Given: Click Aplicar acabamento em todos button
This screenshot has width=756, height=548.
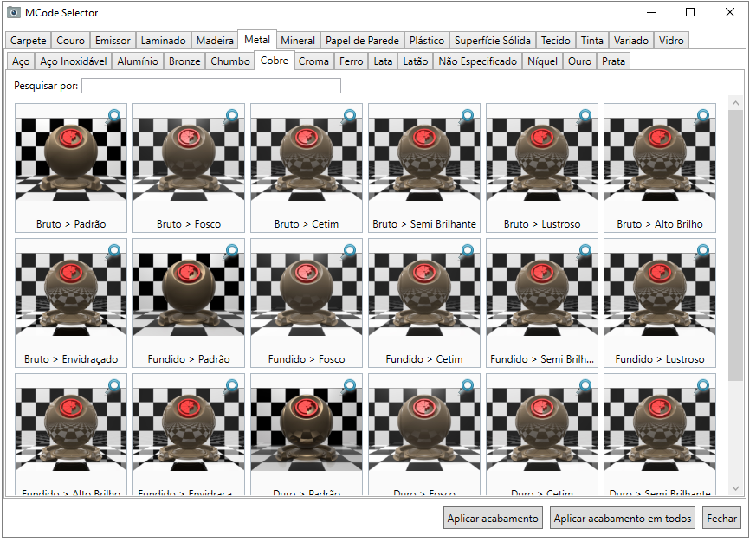Looking at the screenshot, I should pyautogui.click(x=622, y=518).
